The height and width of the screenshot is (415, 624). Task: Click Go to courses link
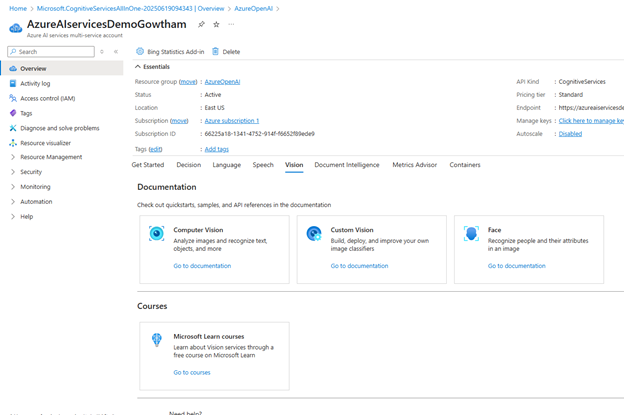click(192, 372)
